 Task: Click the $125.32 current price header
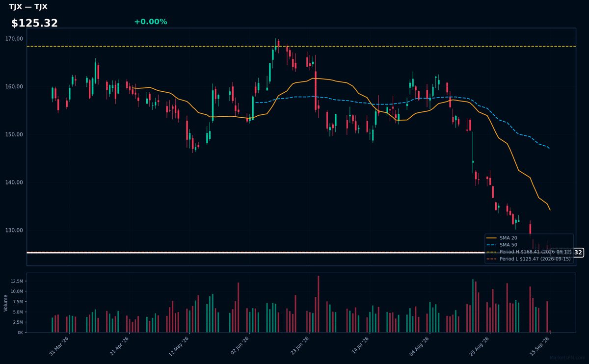point(34,23)
